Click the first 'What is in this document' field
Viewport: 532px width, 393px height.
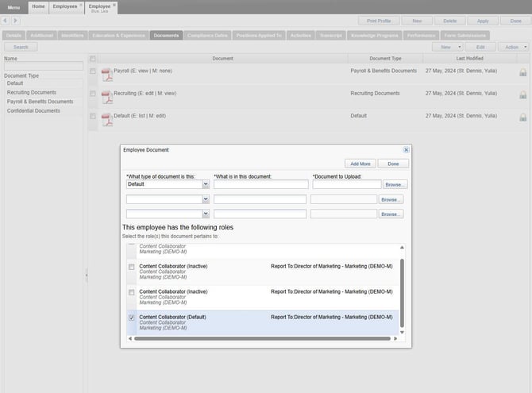260,184
